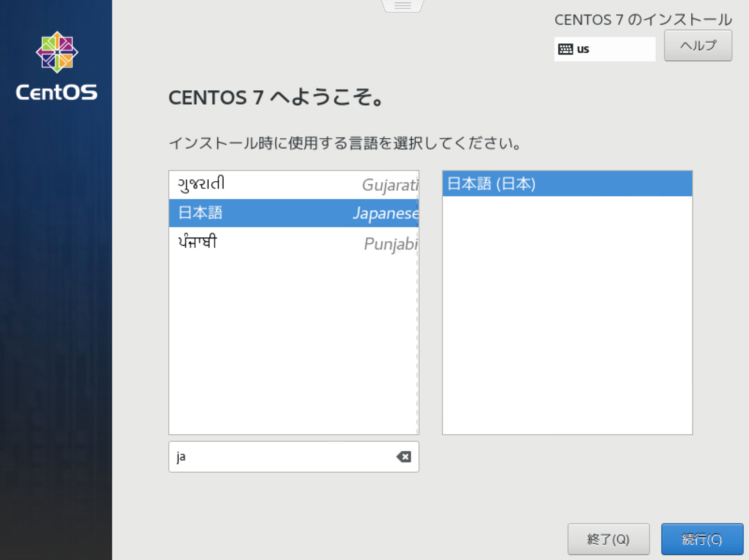The width and height of the screenshot is (749, 560).
Task: Clear the language search field with the backspace icon
Action: point(404,457)
